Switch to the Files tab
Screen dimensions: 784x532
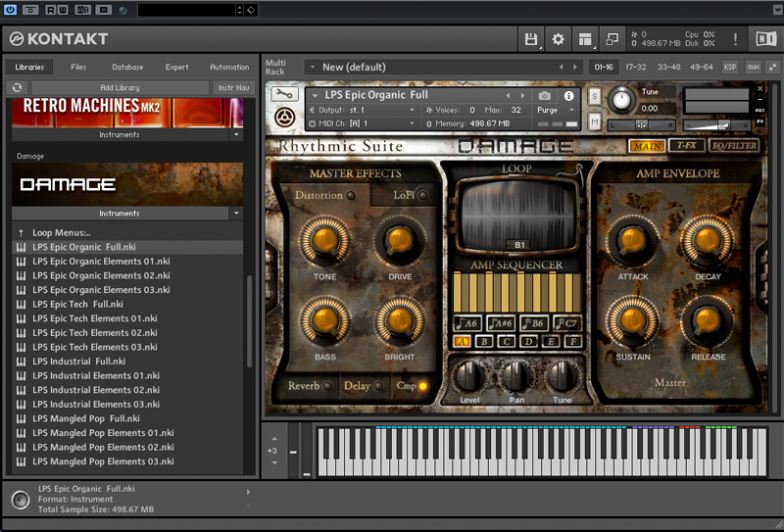pyautogui.click(x=78, y=67)
